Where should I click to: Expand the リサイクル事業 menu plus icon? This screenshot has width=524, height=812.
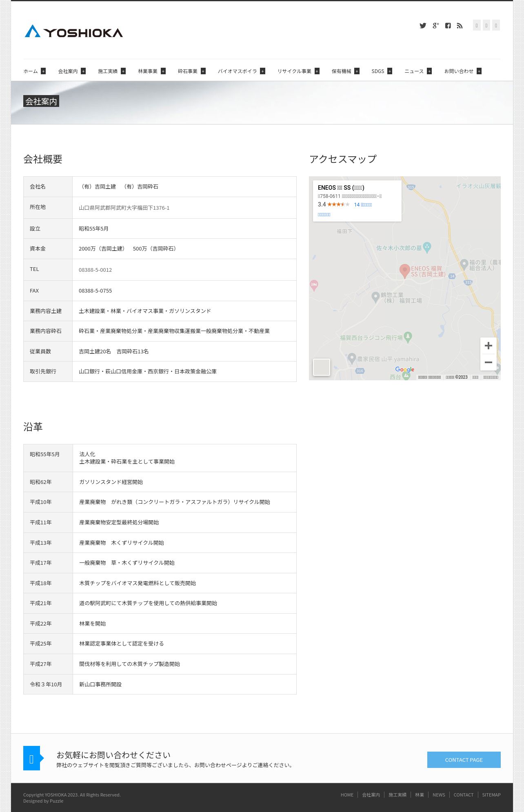click(x=317, y=71)
